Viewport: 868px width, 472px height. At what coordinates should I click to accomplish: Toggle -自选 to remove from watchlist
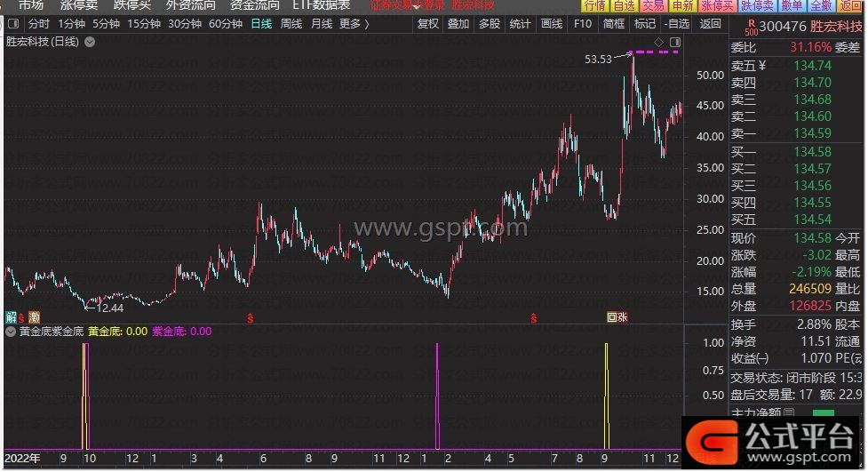[676, 24]
